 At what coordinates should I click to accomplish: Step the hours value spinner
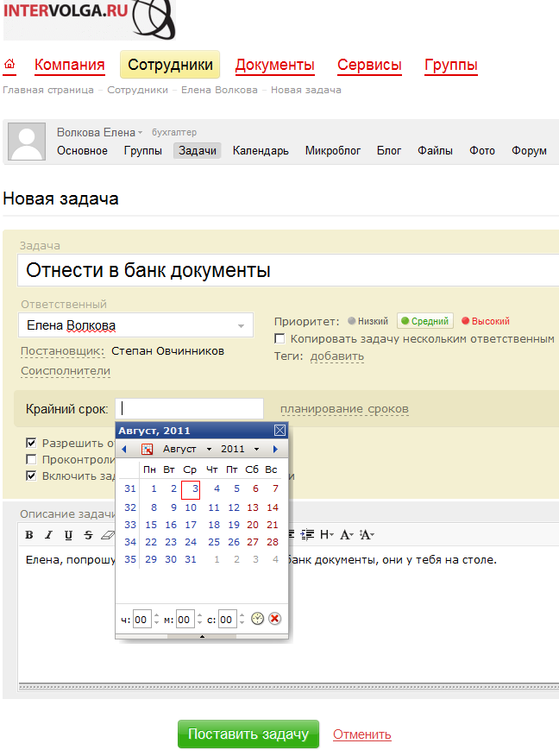(x=156, y=619)
